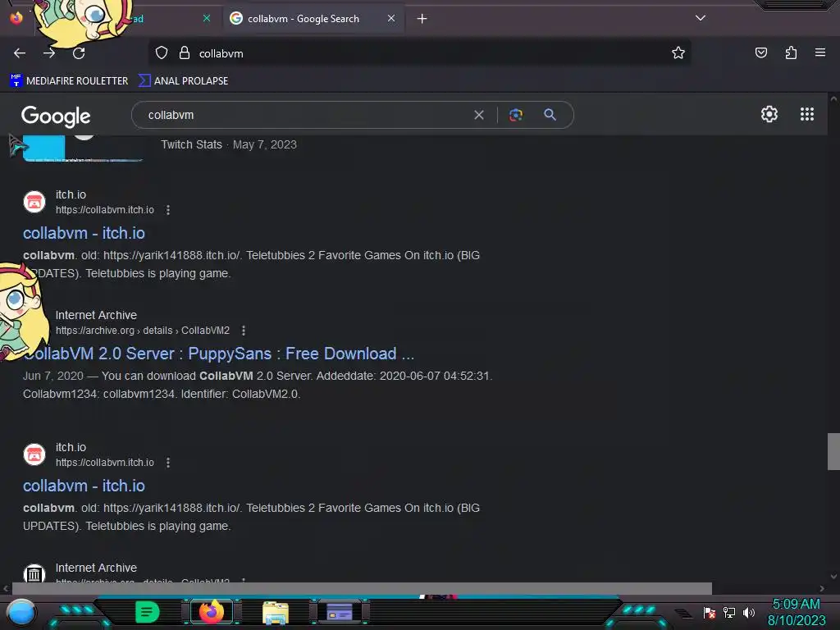The height and width of the screenshot is (630, 840).
Task: Open a new tab with the plus button
Action: point(422,19)
